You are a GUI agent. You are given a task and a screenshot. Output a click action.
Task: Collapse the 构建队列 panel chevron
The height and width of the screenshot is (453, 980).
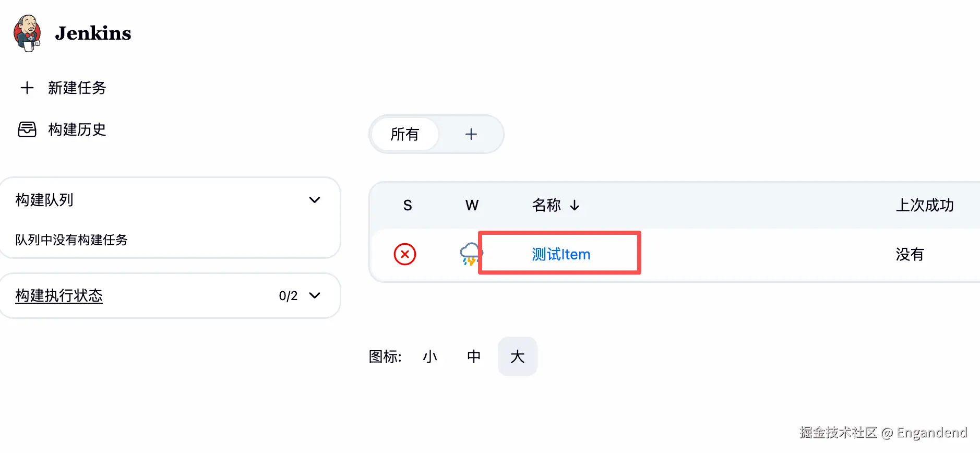pyautogui.click(x=315, y=200)
